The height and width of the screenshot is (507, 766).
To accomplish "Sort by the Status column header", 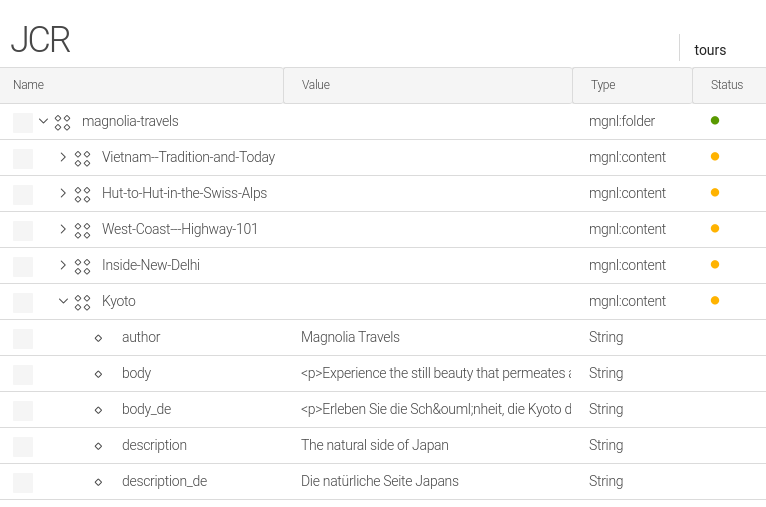I will coord(729,85).
